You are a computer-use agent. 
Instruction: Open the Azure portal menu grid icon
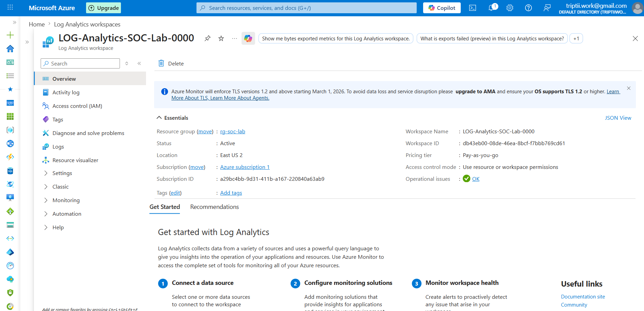click(10, 7)
